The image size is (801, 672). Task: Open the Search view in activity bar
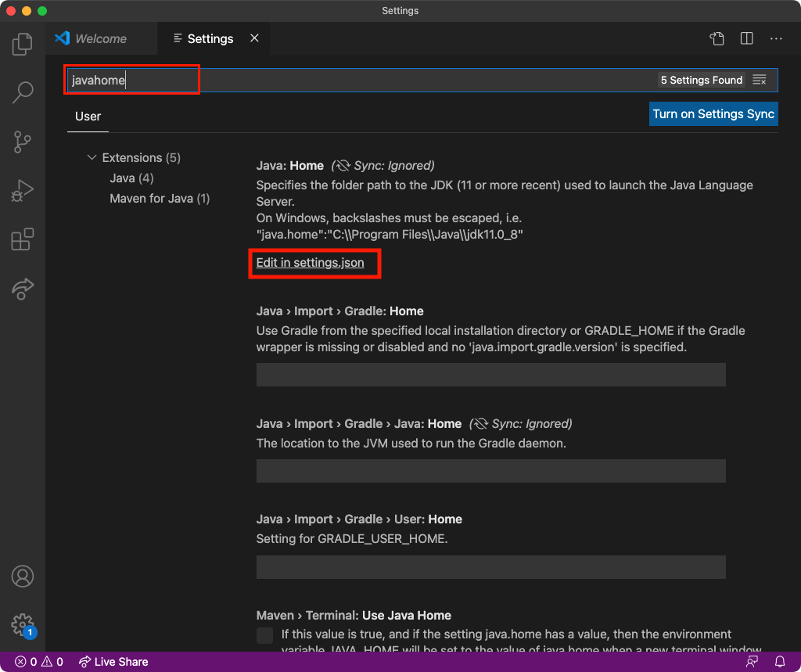pos(23,92)
